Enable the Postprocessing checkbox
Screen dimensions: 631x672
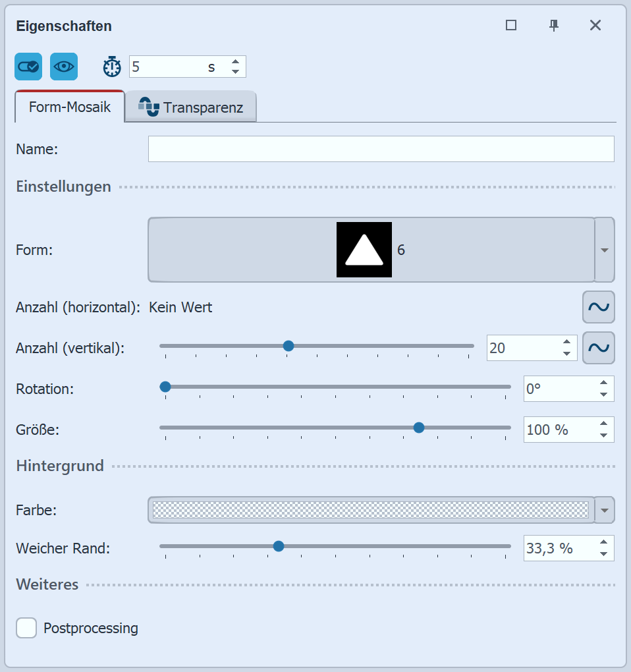26,628
